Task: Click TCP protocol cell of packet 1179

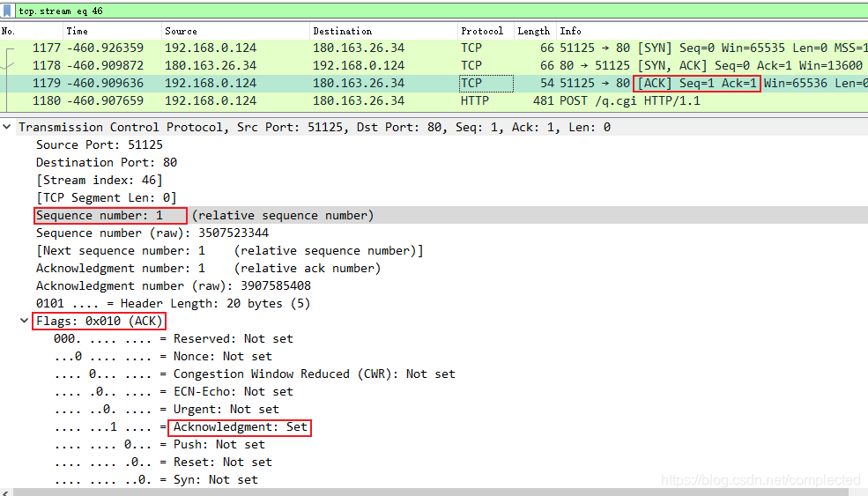Action: point(486,84)
